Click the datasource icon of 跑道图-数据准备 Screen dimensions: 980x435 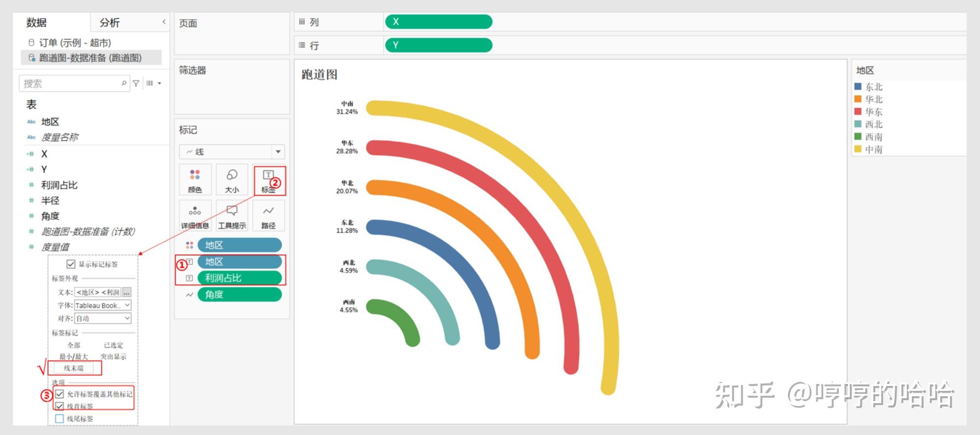(x=32, y=57)
